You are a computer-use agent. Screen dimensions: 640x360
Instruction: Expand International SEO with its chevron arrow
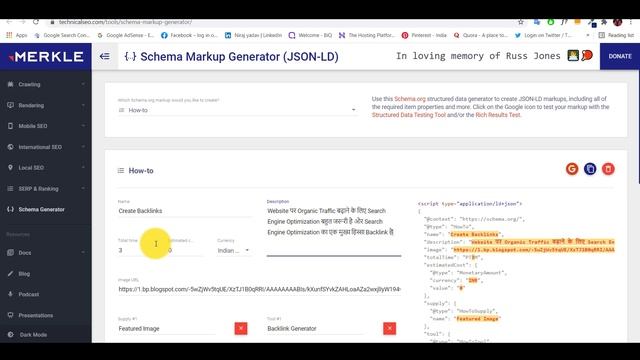click(x=83, y=147)
